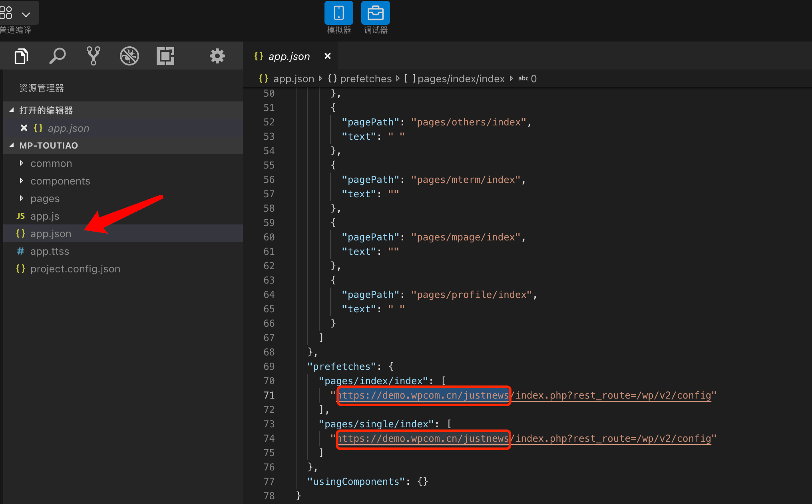Screen dimensions: 812x504
Task: Open project.config.json file
Action: [x=123, y=269]
